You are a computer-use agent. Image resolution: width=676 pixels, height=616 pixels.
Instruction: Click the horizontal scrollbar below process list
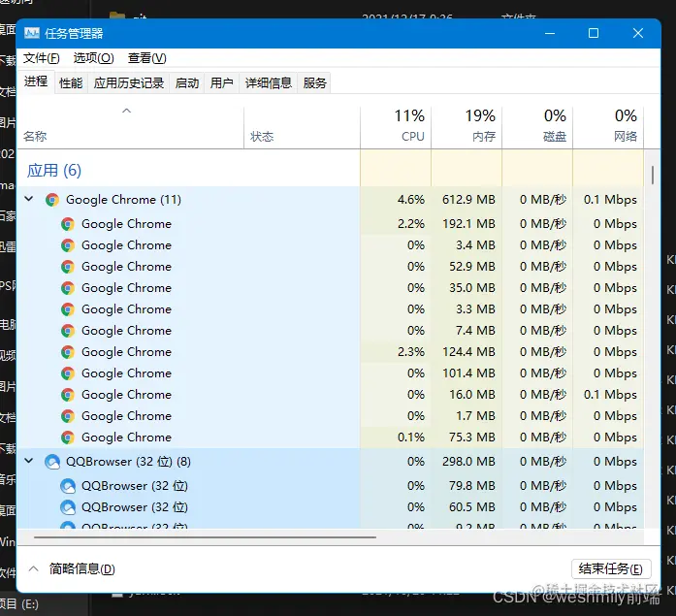pyautogui.click(x=205, y=537)
